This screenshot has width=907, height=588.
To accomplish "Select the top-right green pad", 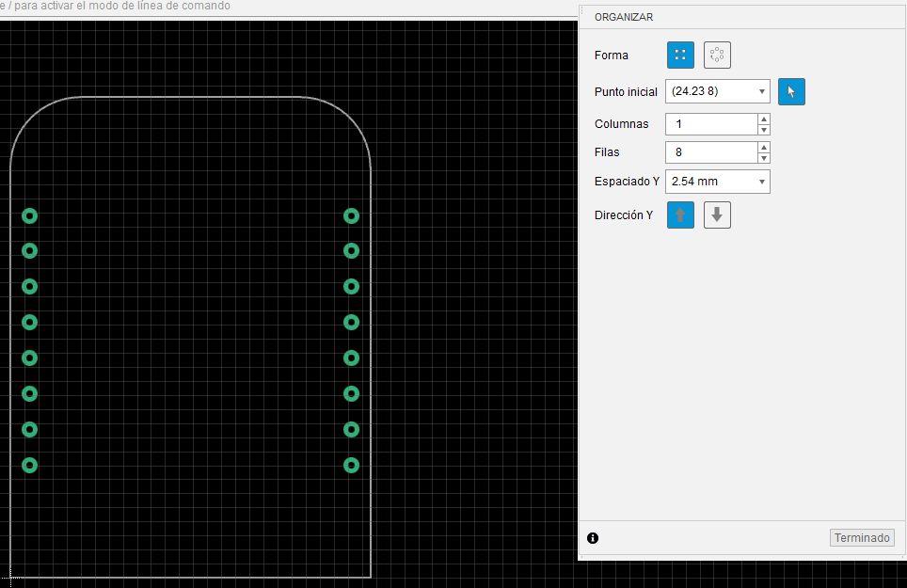I will tap(351, 215).
